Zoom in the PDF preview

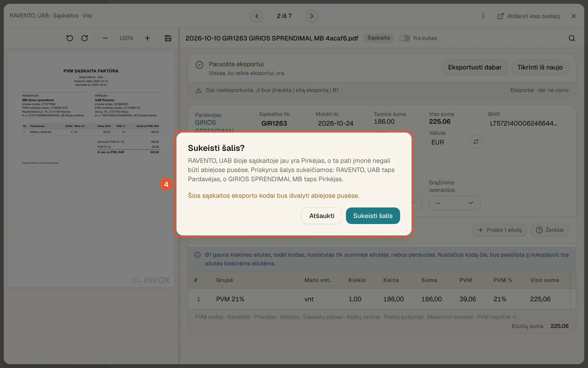pyautogui.click(x=147, y=38)
